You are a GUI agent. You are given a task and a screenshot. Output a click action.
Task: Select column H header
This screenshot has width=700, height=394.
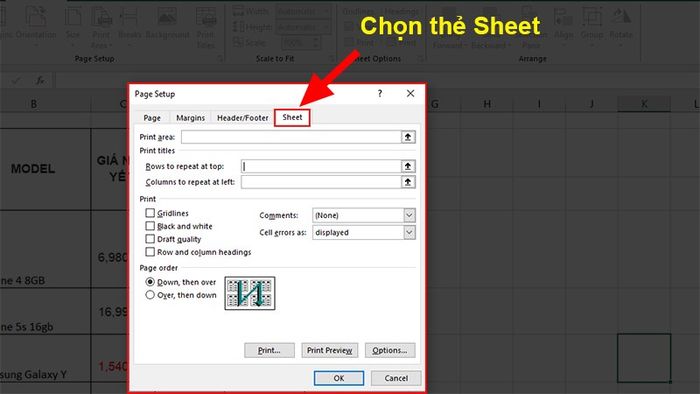pos(487,104)
